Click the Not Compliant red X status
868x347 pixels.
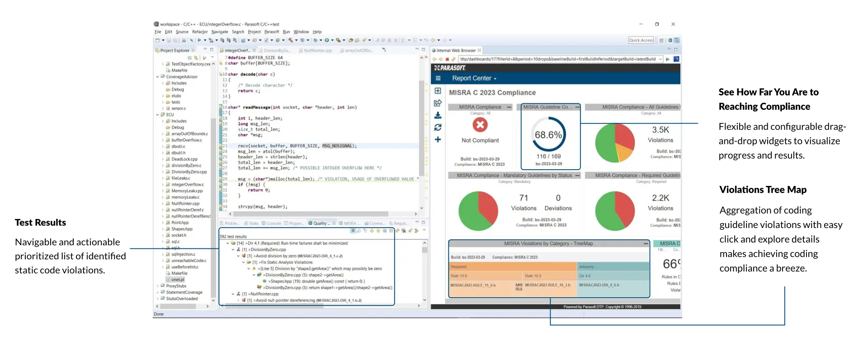coord(480,125)
